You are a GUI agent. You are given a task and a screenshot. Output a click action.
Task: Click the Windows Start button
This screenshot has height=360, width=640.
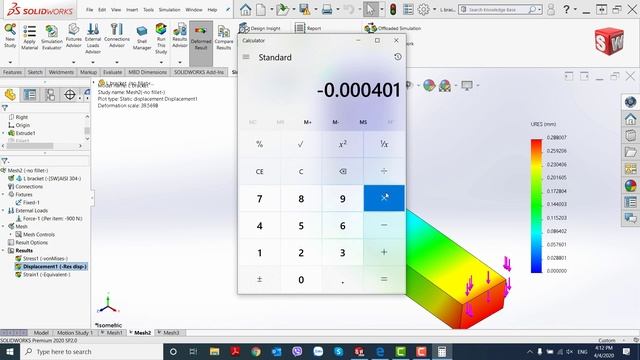click(x=10, y=351)
